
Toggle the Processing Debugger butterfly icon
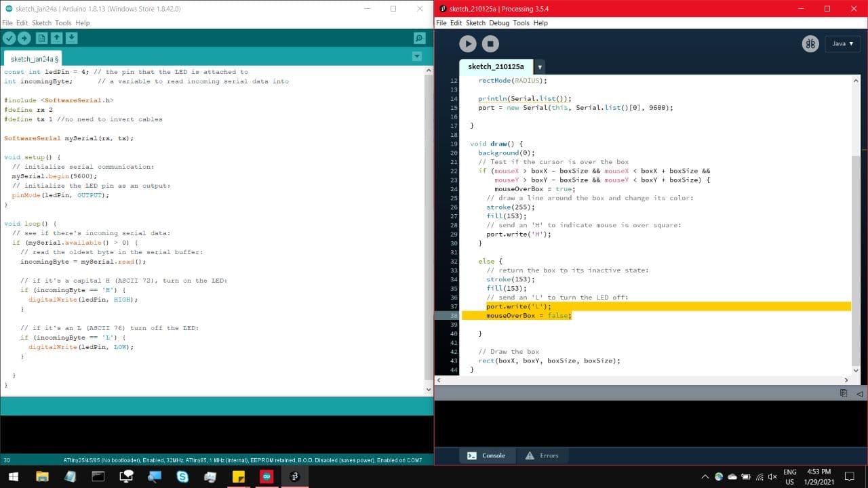click(x=810, y=43)
